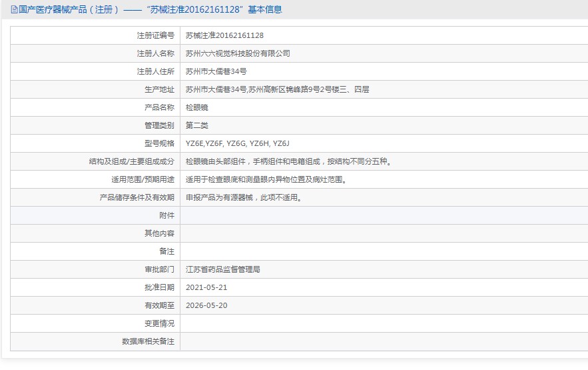
Task: Click the label 其他内容
Action: coord(159,233)
